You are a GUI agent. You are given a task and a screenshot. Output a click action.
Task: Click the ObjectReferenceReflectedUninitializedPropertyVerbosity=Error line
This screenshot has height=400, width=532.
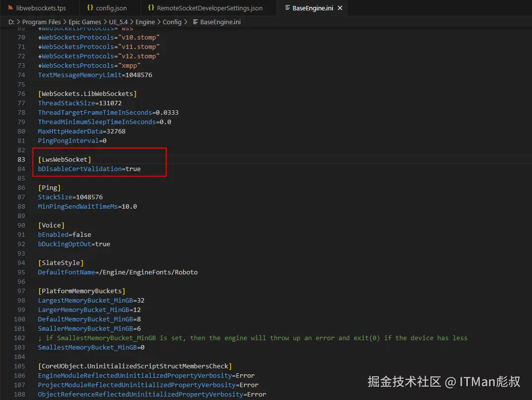pyautogui.click(x=152, y=395)
